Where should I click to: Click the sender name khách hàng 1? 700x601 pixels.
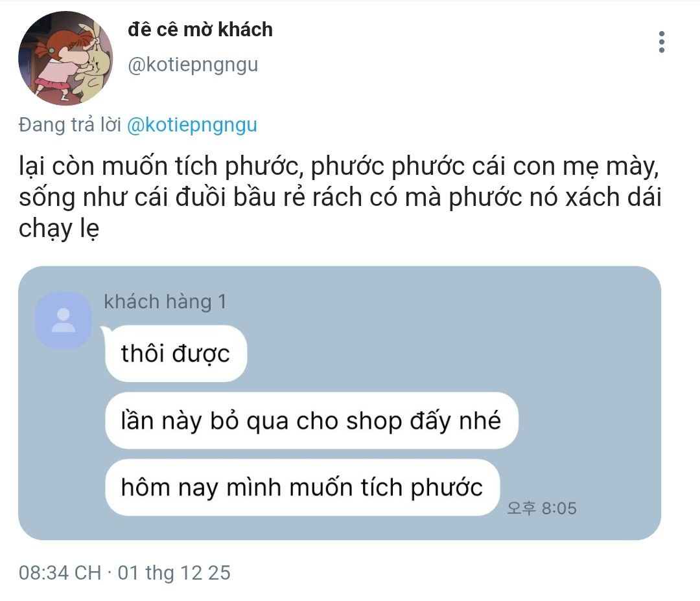(165, 302)
